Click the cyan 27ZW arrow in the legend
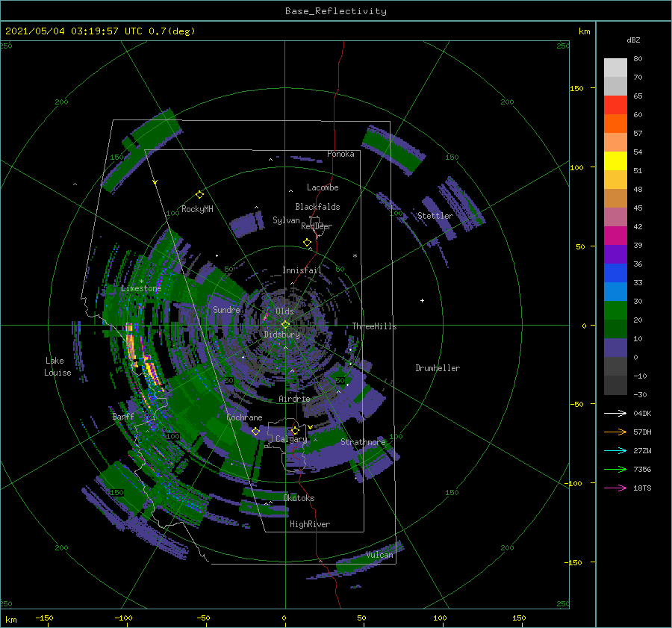672x628 pixels. pyautogui.click(x=615, y=450)
